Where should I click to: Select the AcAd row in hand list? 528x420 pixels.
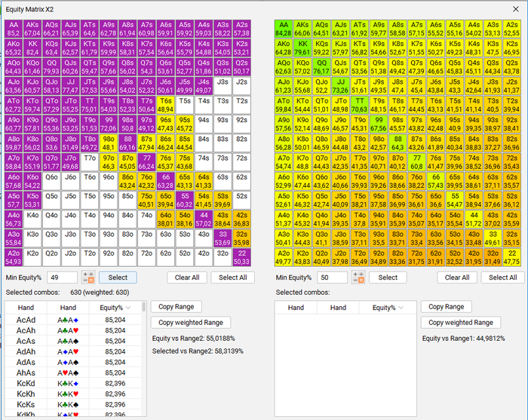pos(72,320)
